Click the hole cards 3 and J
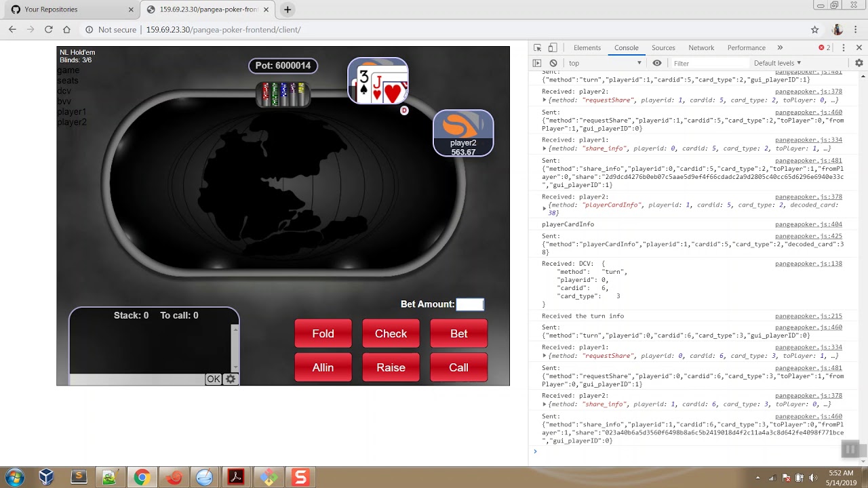The width and height of the screenshot is (868, 488). [x=378, y=81]
